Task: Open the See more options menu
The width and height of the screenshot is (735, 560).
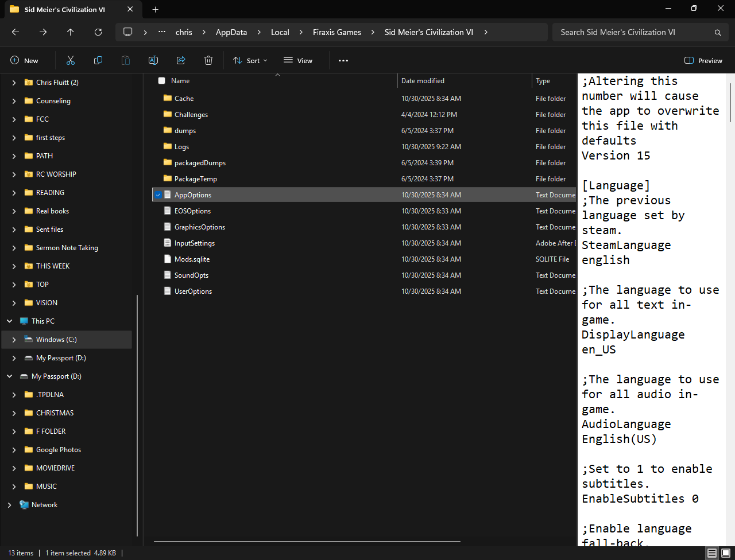Action: click(343, 60)
